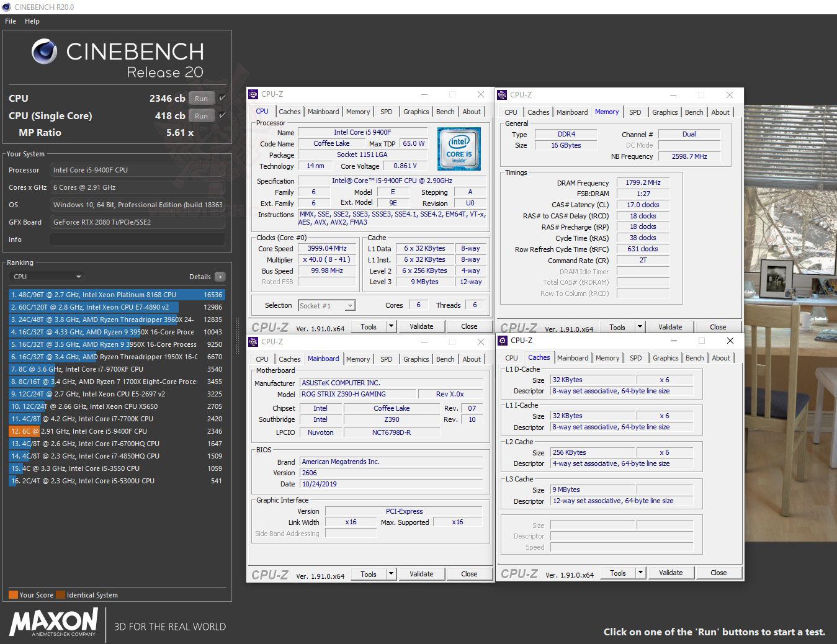The height and width of the screenshot is (644, 837).
Task: Click the Core Speed 3999.04 MHz value
Action: pyautogui.click(x=327, y=248)
